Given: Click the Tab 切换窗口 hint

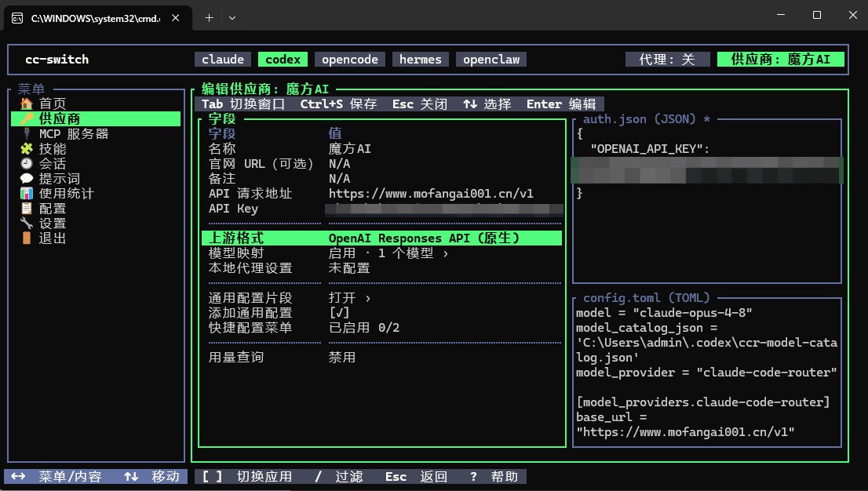Looking at the screenshot, I should [243, 104].
